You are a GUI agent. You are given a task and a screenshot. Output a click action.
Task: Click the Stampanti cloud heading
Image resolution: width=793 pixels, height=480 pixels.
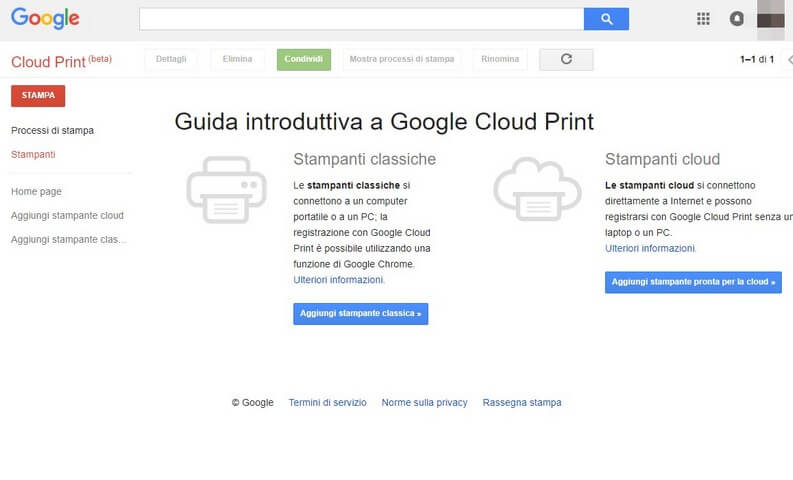pos(662,159)
